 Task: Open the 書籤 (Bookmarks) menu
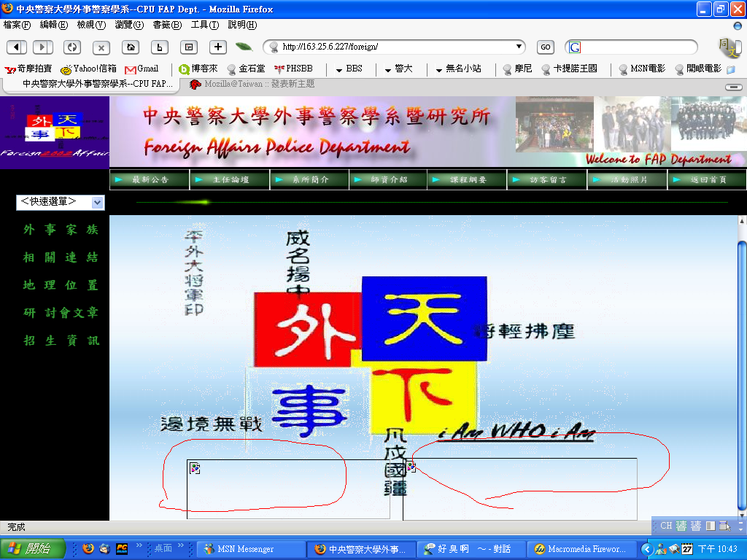click(166, 25)
